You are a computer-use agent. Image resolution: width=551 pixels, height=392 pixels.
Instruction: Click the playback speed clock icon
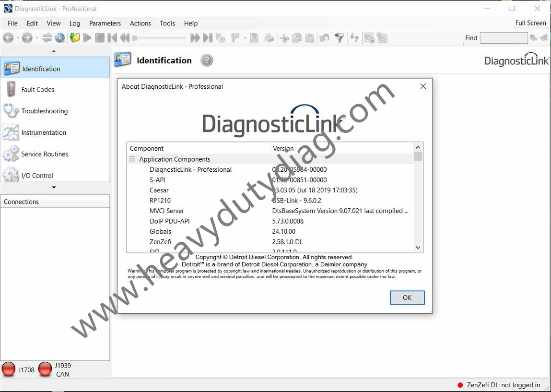220,38
